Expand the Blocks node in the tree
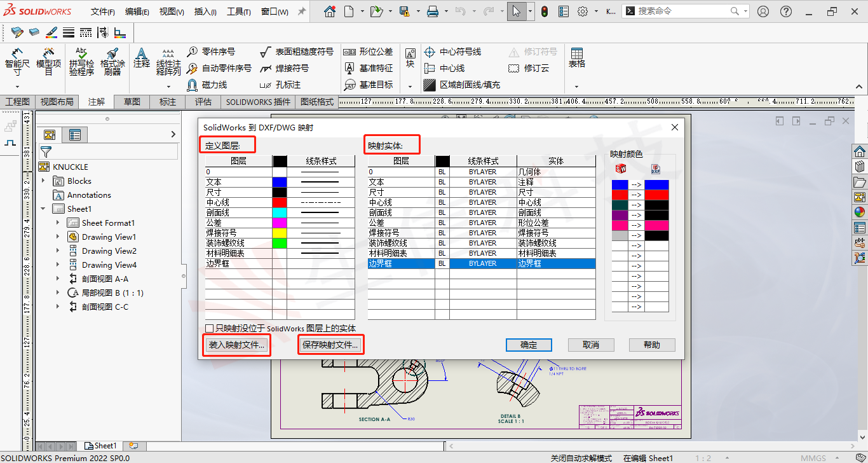This screenshot has width=868, height=463. (44, 181)
